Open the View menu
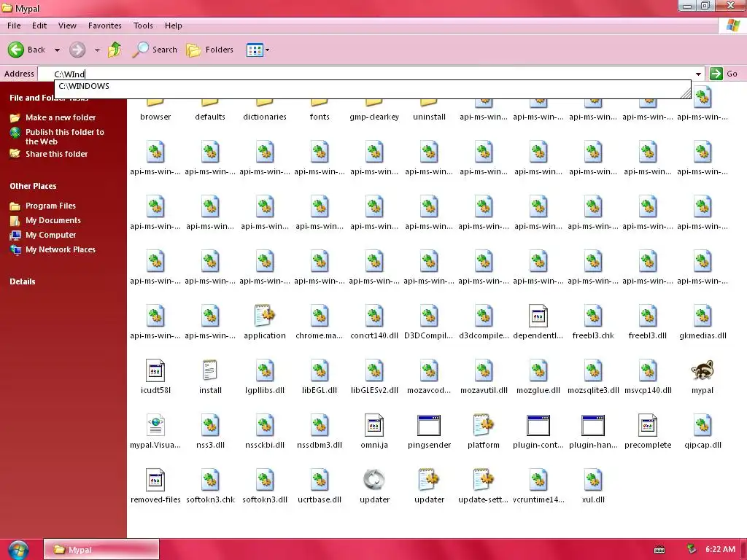Viewport: 747px width, 560px height. (67, 26)
